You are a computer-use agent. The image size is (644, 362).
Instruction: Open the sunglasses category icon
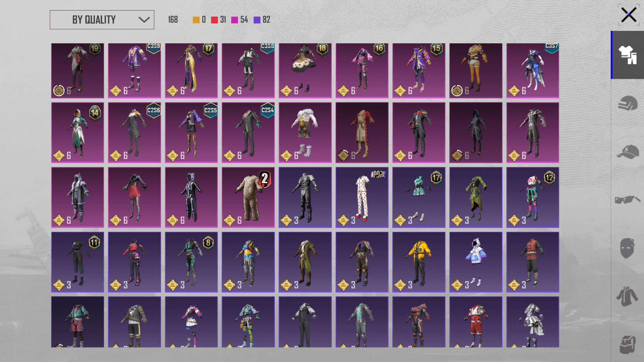coord(627,200)
